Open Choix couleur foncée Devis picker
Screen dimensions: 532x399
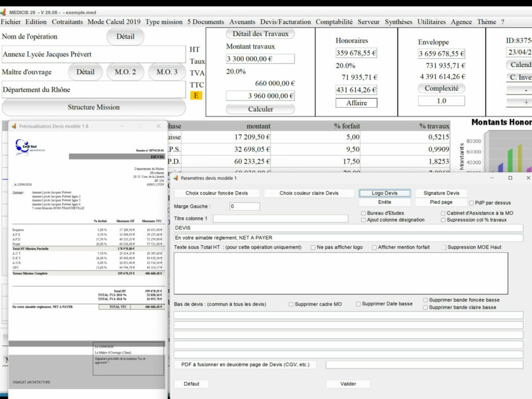tap(217, 193)
